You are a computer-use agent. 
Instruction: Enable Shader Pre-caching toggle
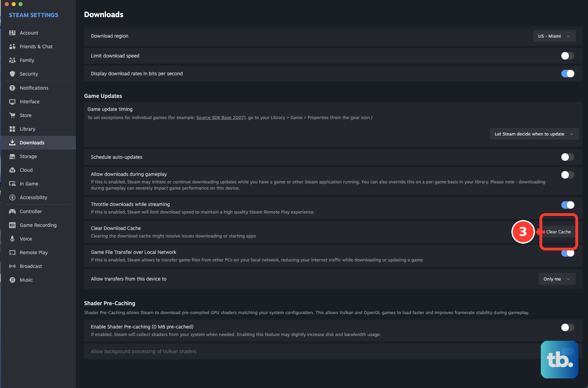pos(567,327)
